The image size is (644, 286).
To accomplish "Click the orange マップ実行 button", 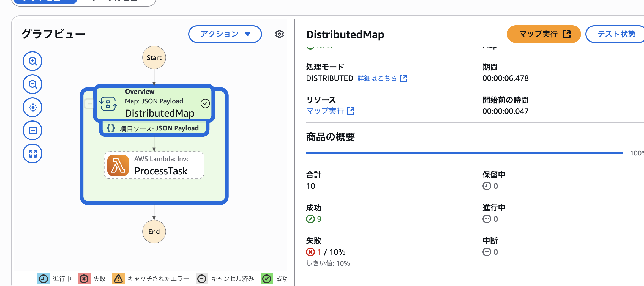I will coord(544,34).
